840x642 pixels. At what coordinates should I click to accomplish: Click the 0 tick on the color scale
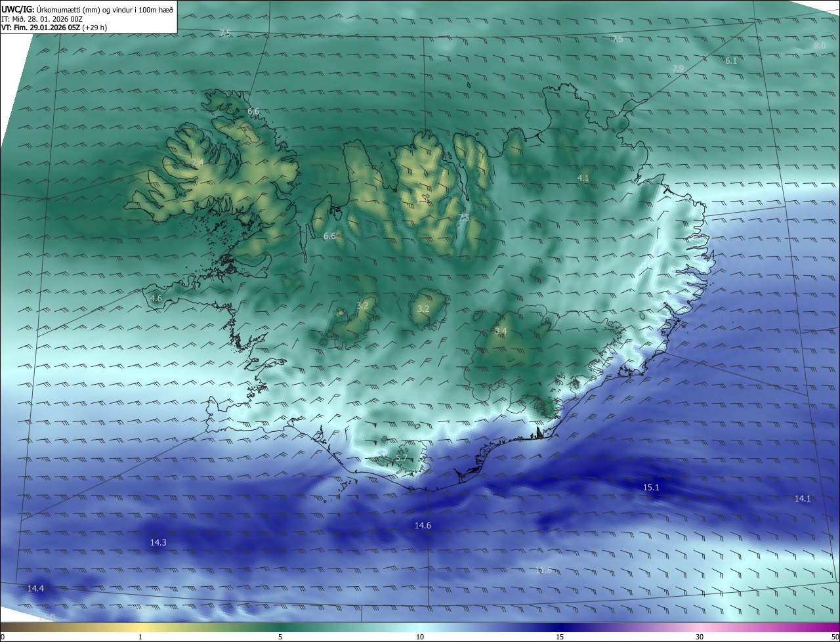click(x=3, y=637)
